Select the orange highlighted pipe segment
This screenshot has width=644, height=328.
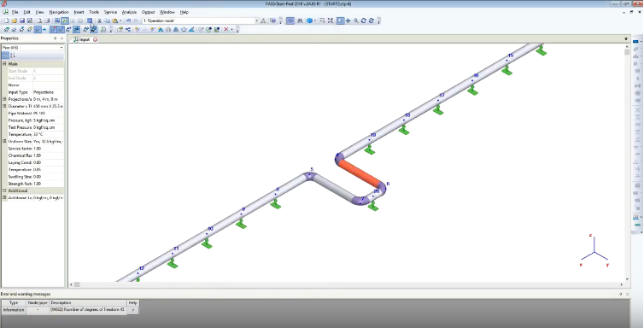click(x=360, y=173)
